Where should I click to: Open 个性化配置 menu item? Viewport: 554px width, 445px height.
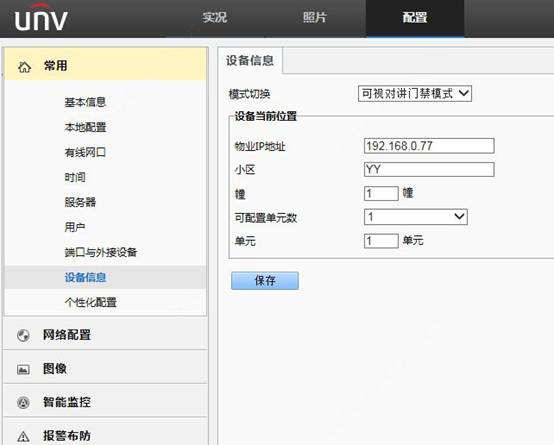coord(90,303)
